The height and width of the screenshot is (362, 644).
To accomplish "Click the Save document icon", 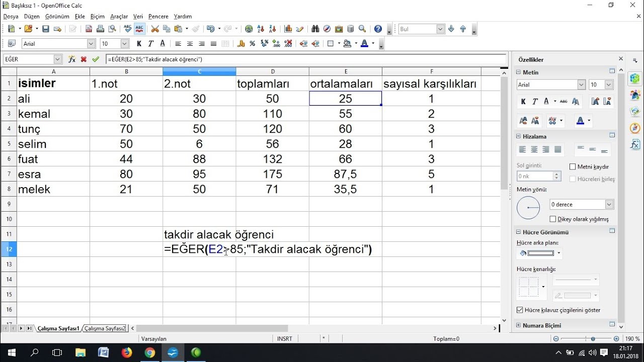I will 45,29.
